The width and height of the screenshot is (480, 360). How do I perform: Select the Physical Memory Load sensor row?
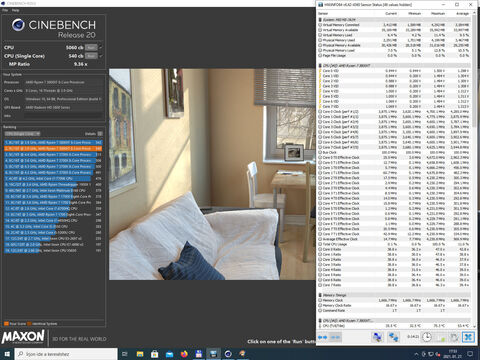point(395,50)
